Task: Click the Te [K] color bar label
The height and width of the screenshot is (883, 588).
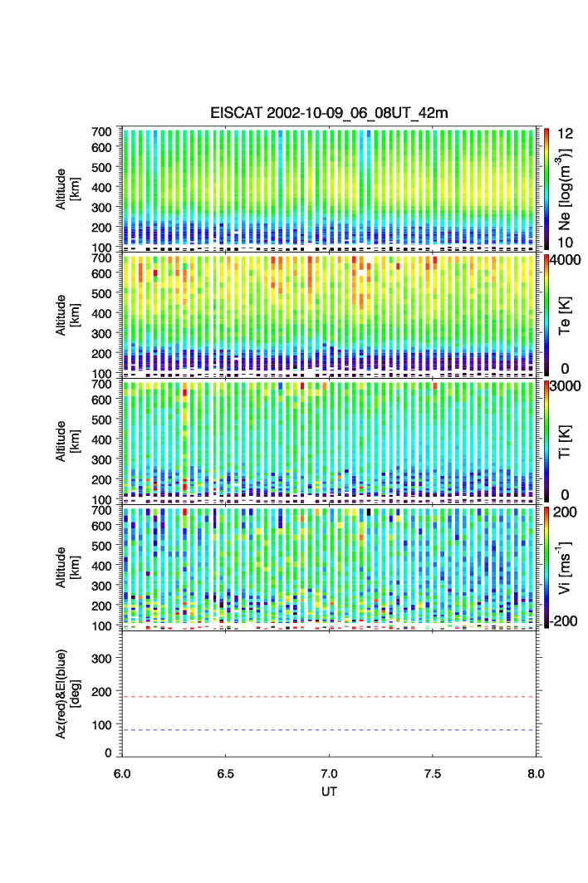Action: pos(564,314)
